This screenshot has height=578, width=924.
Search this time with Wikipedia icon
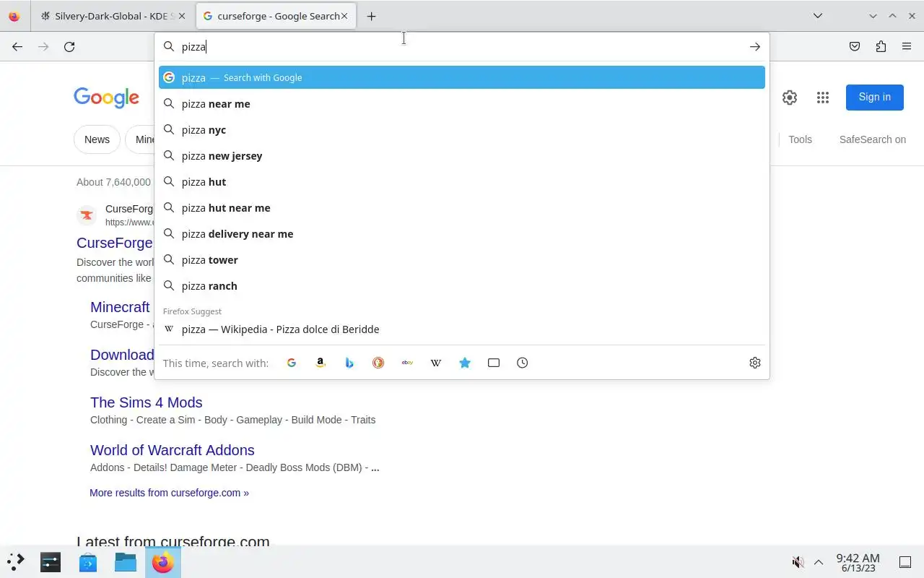click(436, 363)
